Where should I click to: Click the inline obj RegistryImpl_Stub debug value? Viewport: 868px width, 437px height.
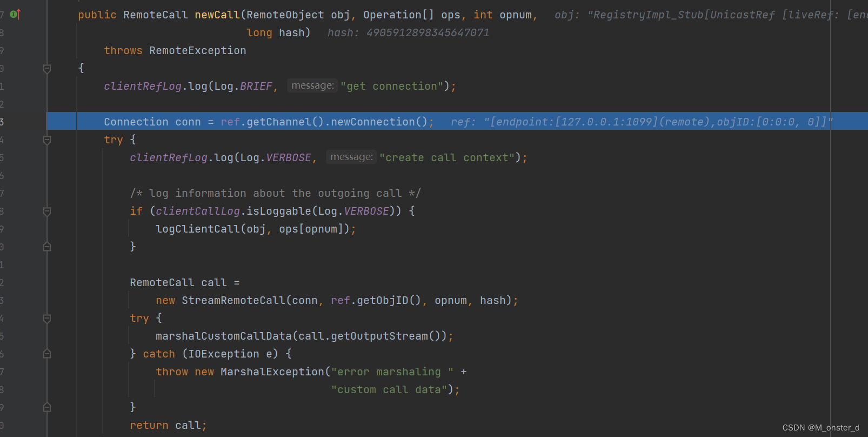coord(711,15)
